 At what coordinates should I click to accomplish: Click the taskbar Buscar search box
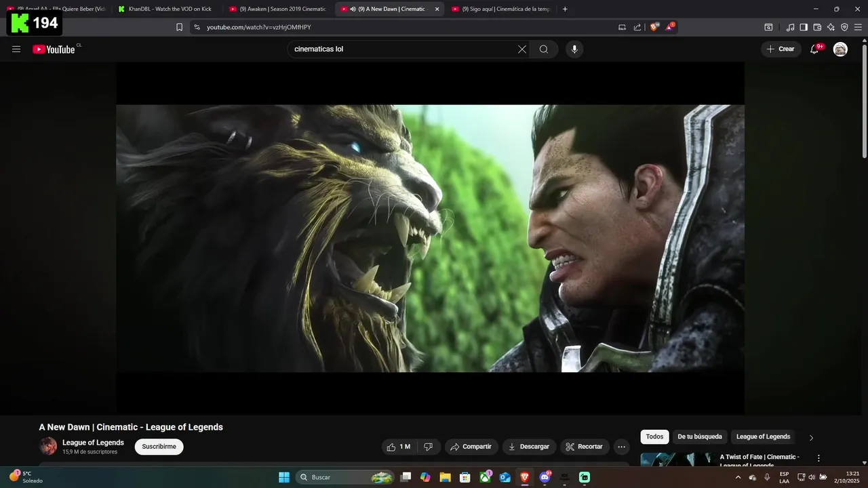(345, 477)
